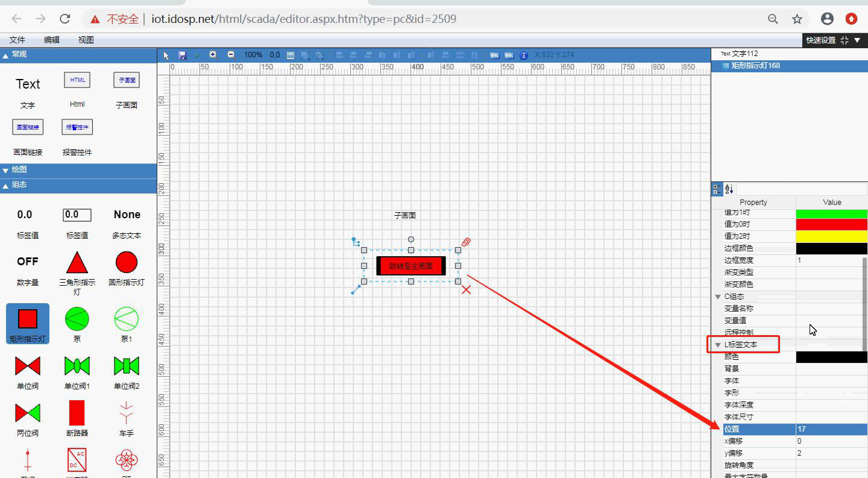Click the green 值为1时 color swatch
The height and width of the screenshot is (478, 868).
pyautogui.click(x=831, y=213)
